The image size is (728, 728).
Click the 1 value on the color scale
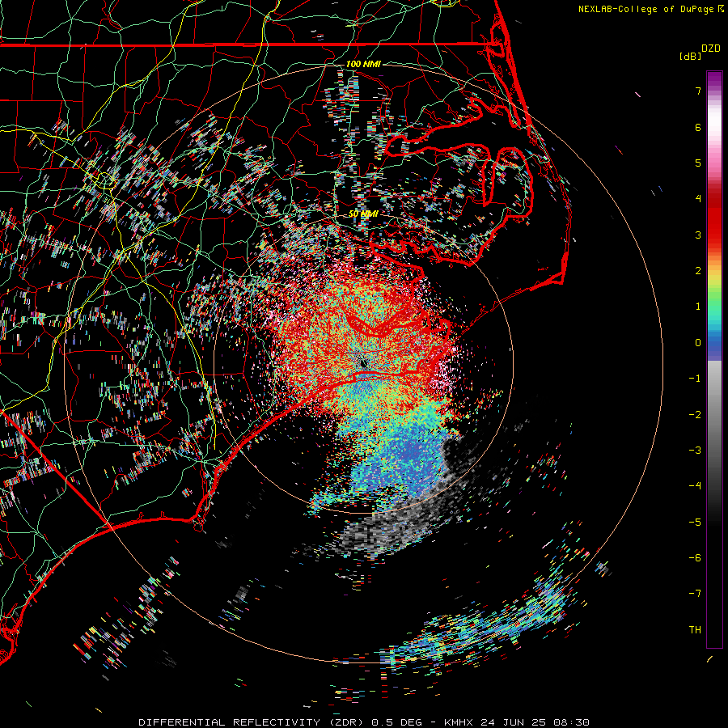click(698, 307)
